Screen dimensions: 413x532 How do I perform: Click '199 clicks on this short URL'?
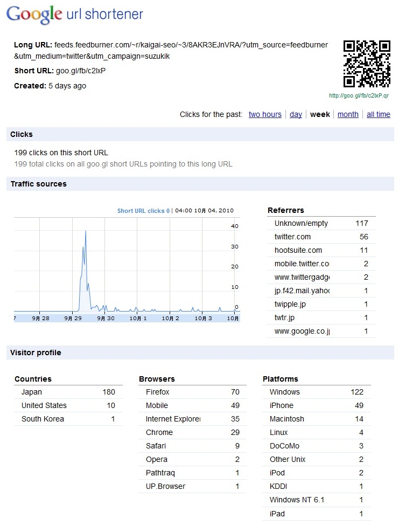click(61, 153)
